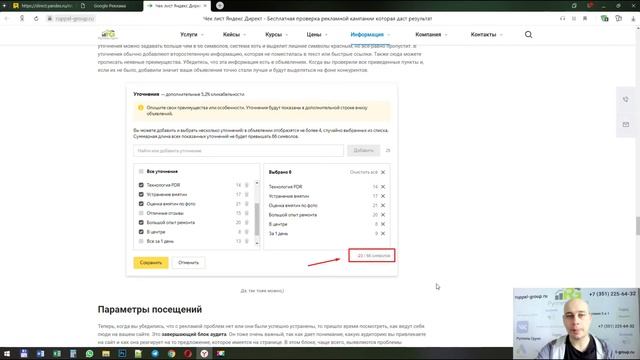
Task: Click the yellow Сохранить button
Action: coord(151,262)
